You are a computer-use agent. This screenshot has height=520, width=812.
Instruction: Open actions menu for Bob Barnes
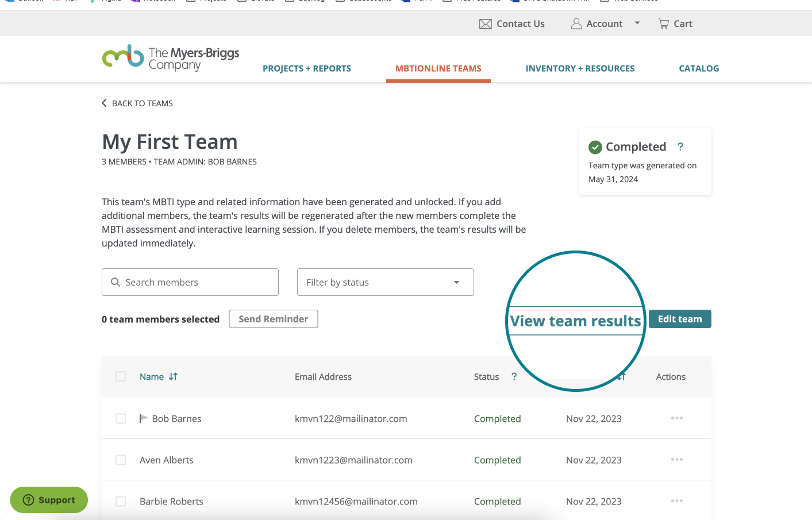click(677, 418)
